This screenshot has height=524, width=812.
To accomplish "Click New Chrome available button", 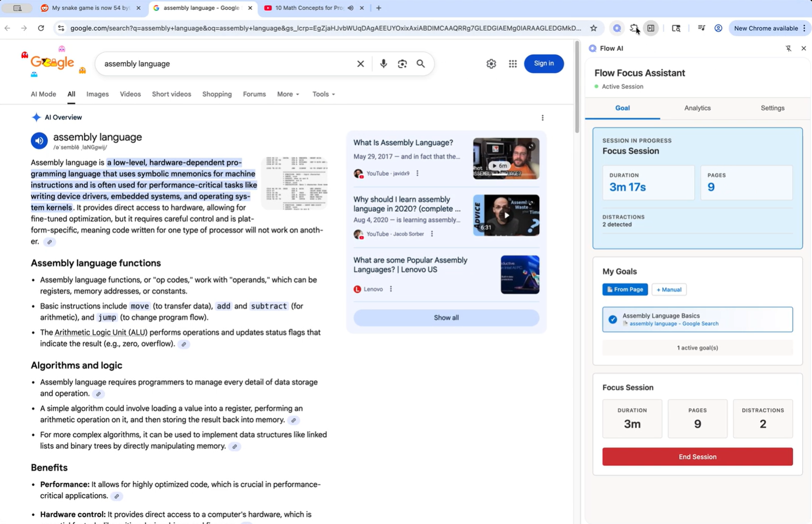I will tap(766, 28).
